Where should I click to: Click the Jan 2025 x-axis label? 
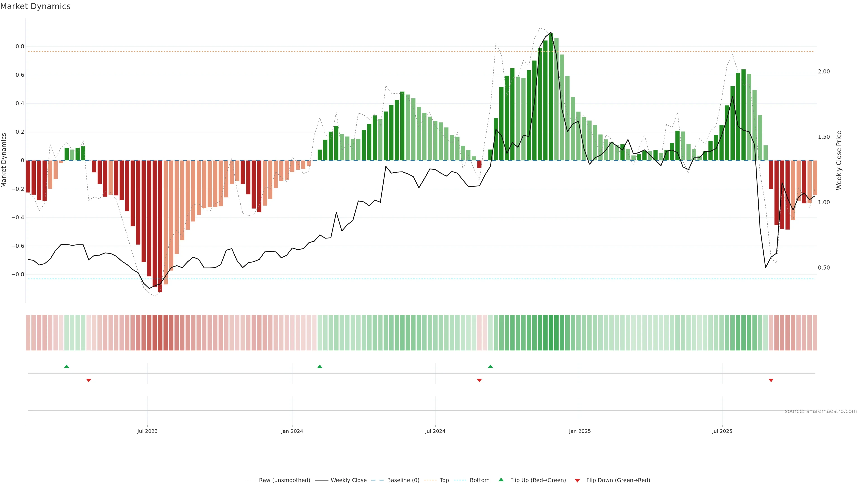point(580,431)
